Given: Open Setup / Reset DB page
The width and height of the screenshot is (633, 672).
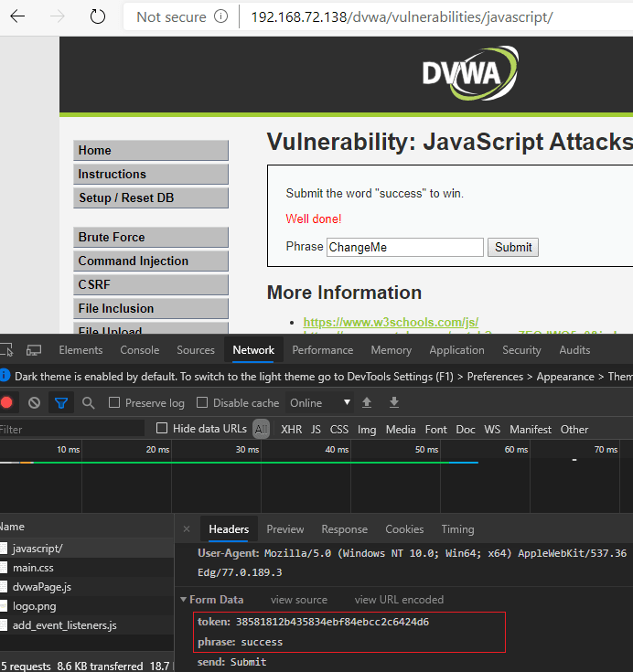Looking at the screenshot, I should [151, 198].
